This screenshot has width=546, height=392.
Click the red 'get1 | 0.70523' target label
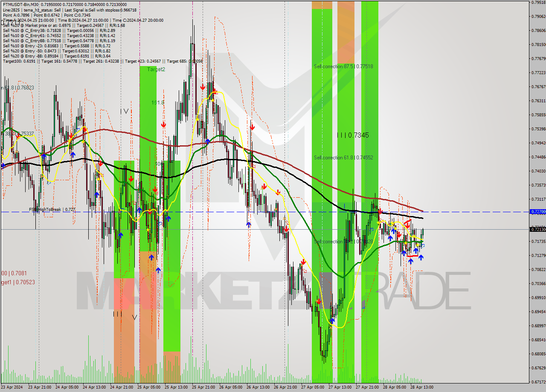[x=18, y=282]
